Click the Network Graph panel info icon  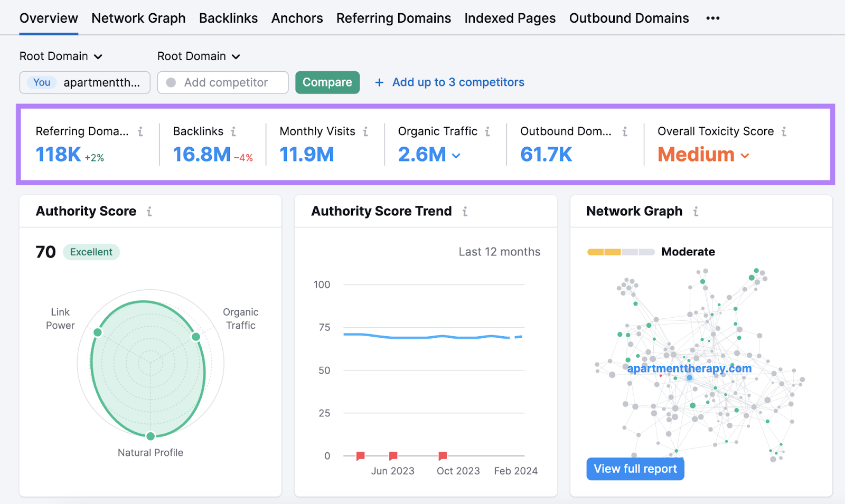tap(696, 211)
